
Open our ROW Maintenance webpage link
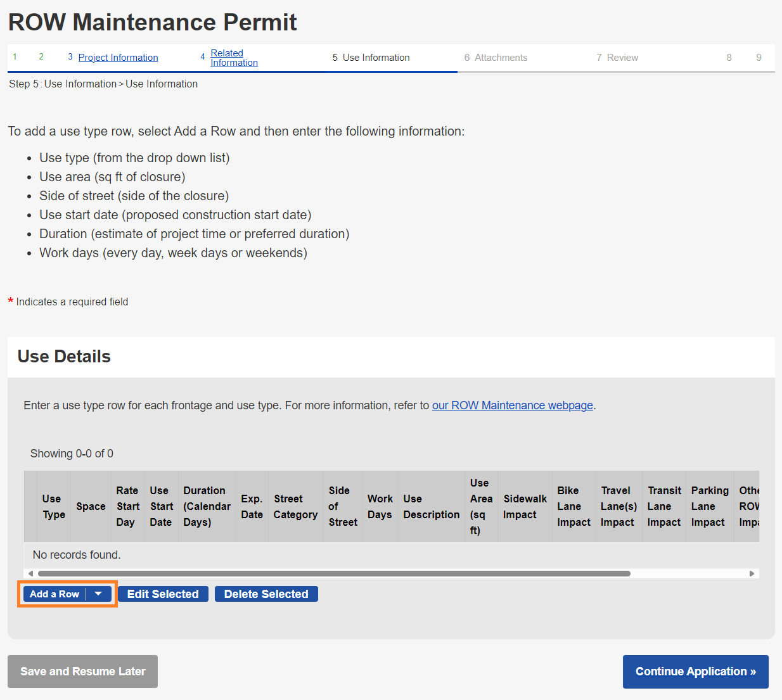pos(512,405)
